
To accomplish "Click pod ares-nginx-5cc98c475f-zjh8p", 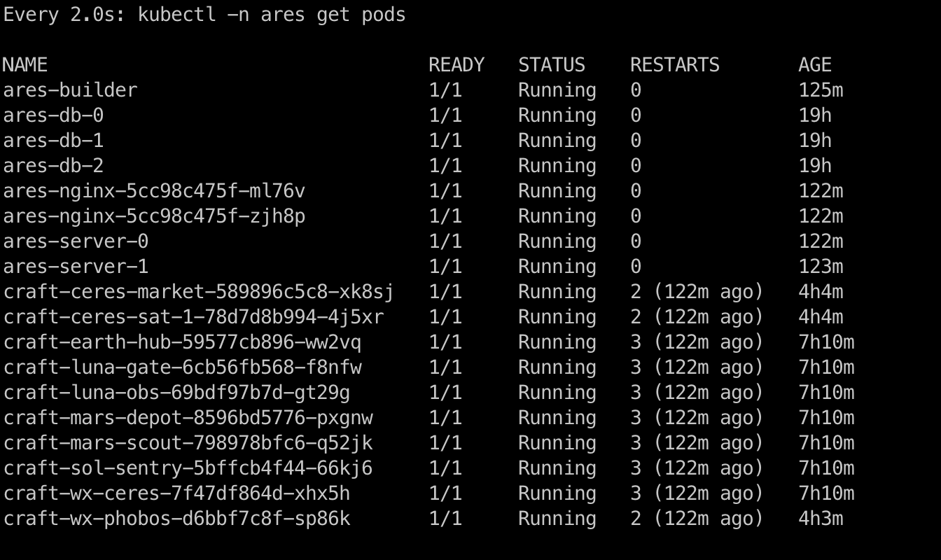I will coord(154,216).
